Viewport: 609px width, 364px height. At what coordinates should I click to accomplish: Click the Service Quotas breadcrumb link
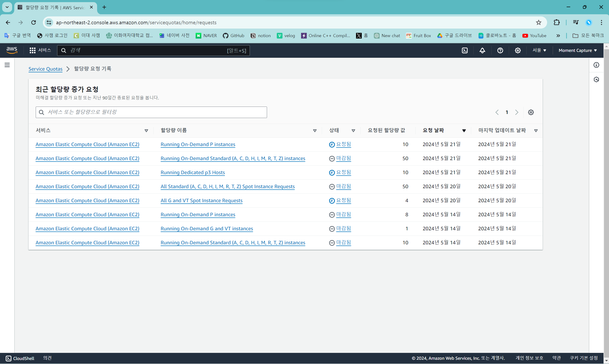[45, 69]
